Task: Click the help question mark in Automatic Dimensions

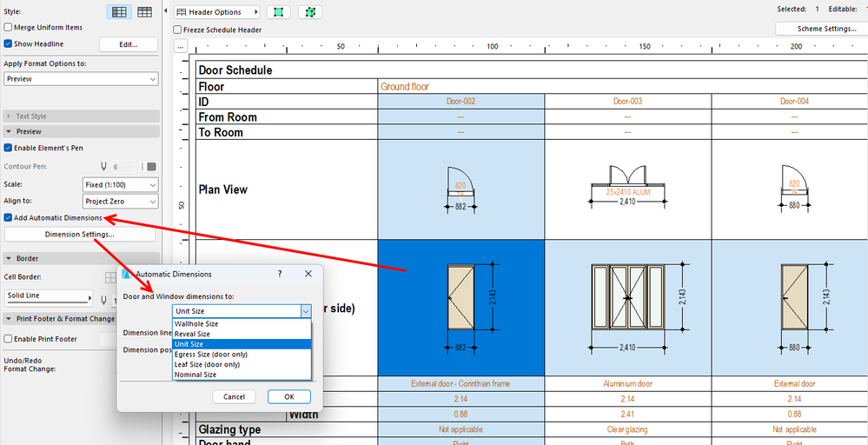Action: click(279, 274)
